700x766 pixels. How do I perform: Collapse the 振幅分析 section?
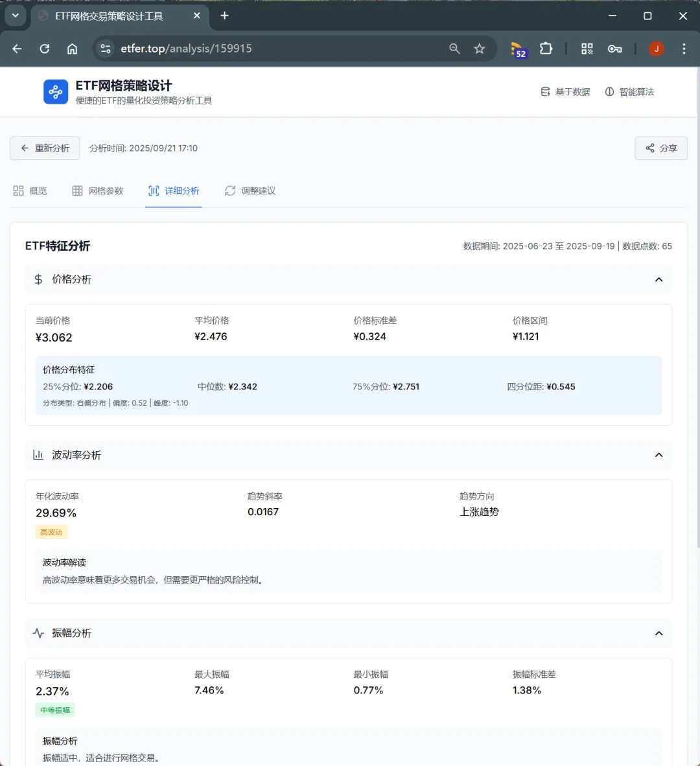click(659, 633)
